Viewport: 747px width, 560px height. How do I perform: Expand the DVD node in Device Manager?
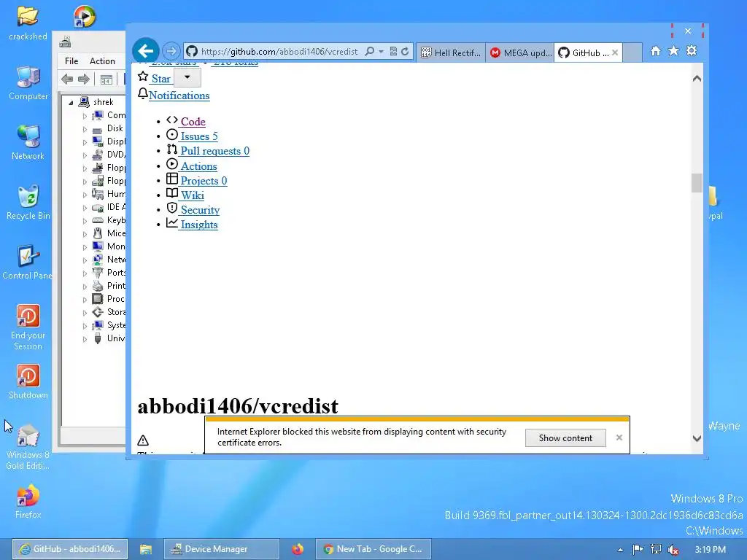coord(85,155)
